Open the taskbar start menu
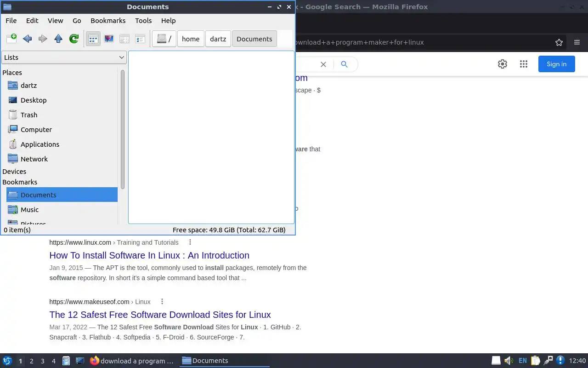This screenshot has height=368, width=588. click(7, 361)
